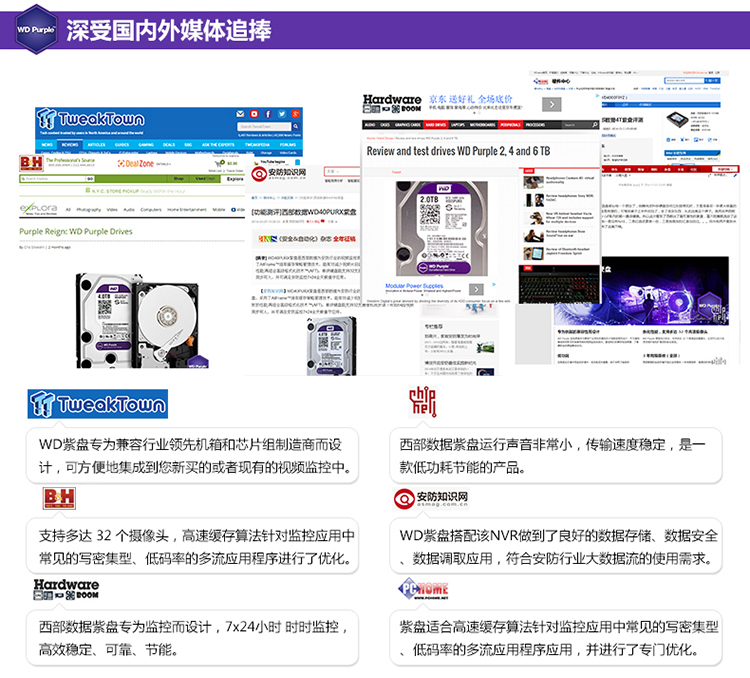Click the explora logo

pos(38,209)
